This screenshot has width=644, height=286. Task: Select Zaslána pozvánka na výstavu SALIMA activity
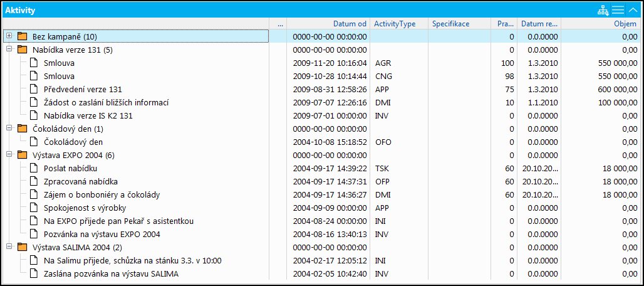click(321, 273)
